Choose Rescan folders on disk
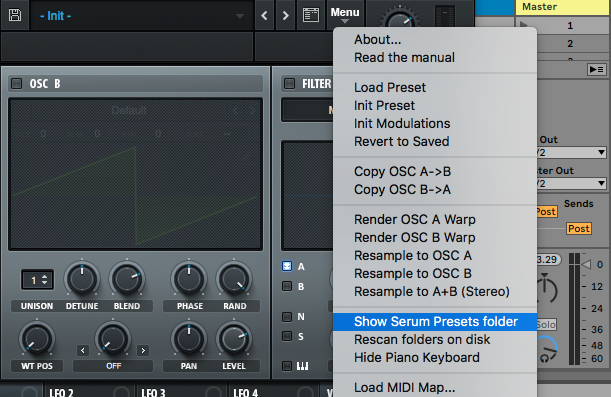Viewport: 611px width, 397px height. [435, 339]
